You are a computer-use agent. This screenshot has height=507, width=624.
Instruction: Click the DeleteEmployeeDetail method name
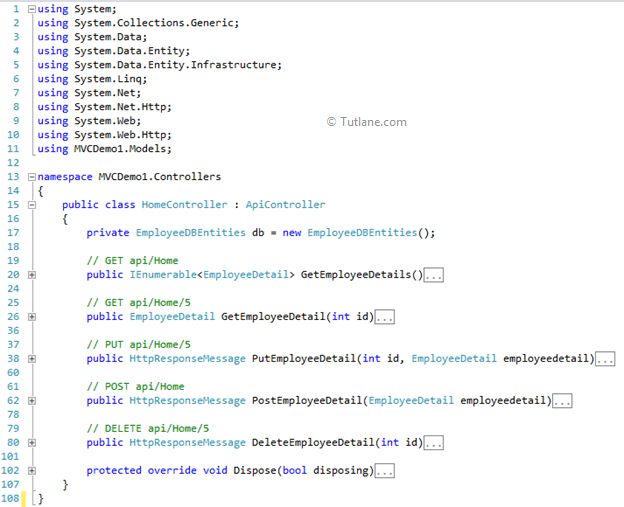pyautogui.click(x=313, y=443)
